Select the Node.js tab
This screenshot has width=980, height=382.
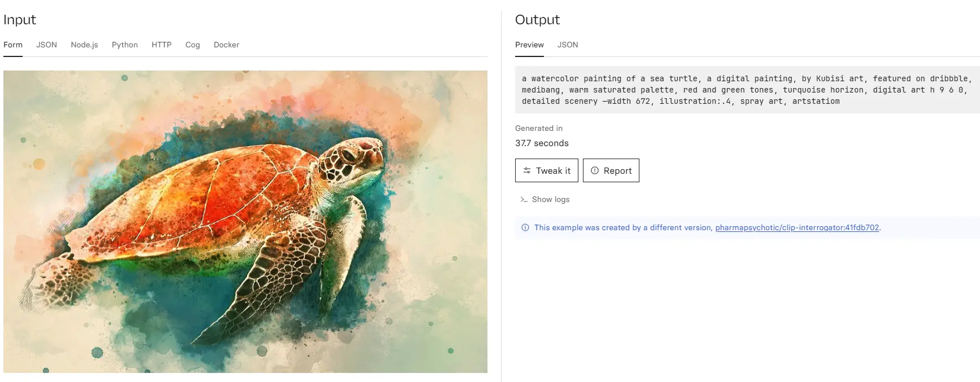[x=84, y=45]
